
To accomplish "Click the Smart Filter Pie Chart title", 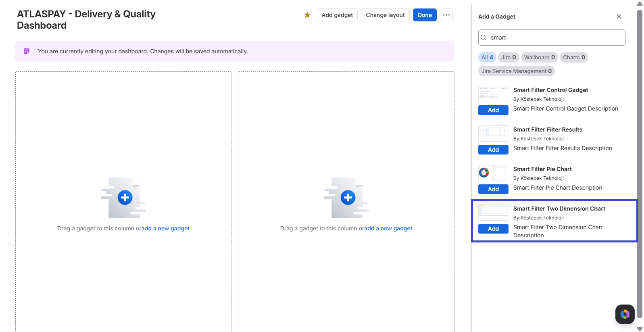I will click(542, 169).
